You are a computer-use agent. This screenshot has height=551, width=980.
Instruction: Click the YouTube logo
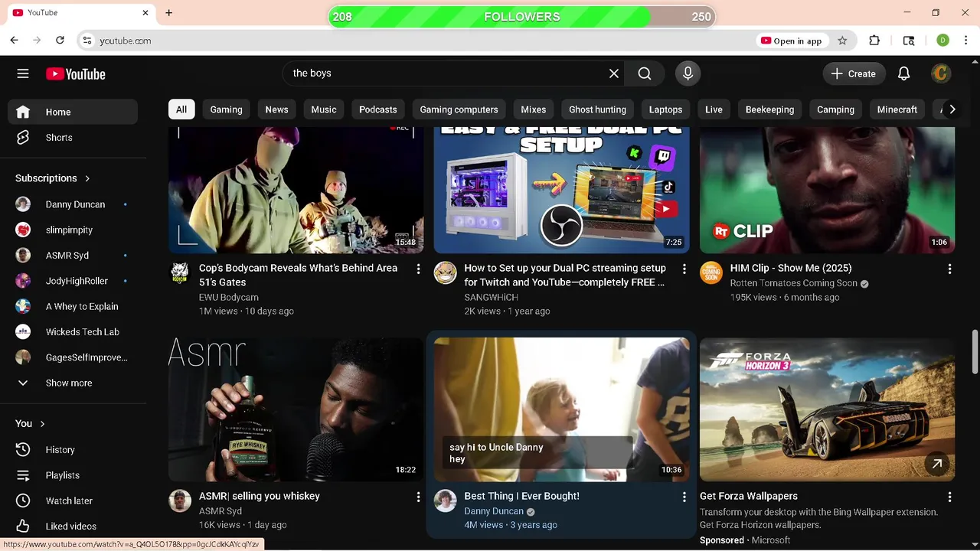click(75, 73)
